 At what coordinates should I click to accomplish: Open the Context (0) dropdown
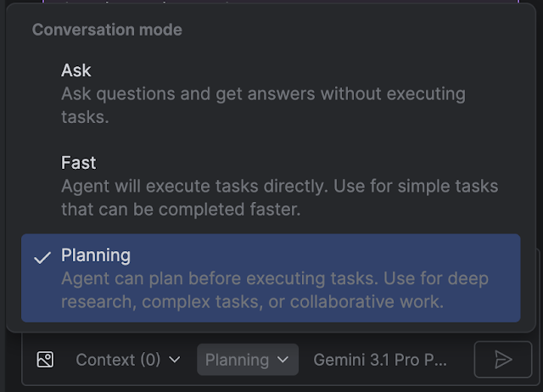click(127, 360)
